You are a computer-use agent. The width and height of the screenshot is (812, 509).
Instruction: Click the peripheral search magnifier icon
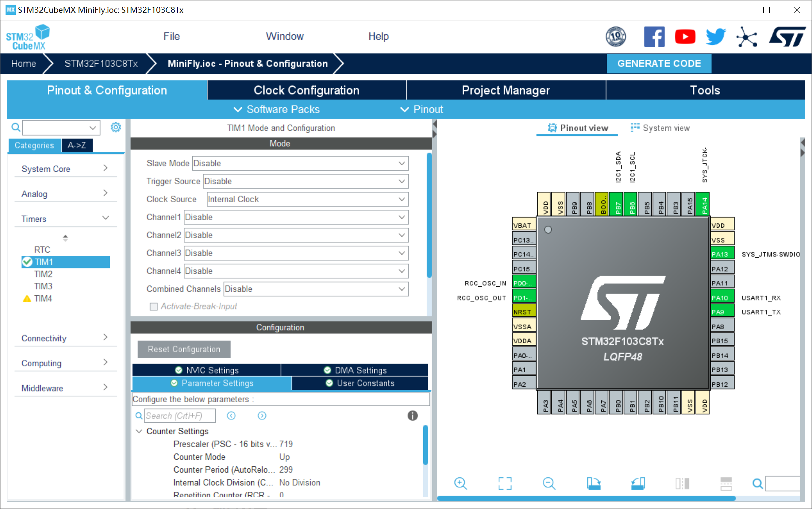16,127
